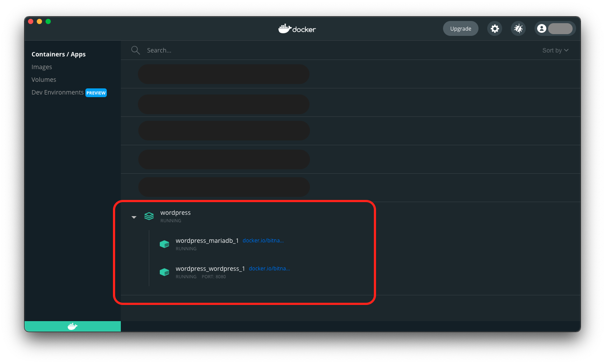The width and height of the screenshot is (605, 364).
Task: Select the wordpress app name
Action: point(176,213)
